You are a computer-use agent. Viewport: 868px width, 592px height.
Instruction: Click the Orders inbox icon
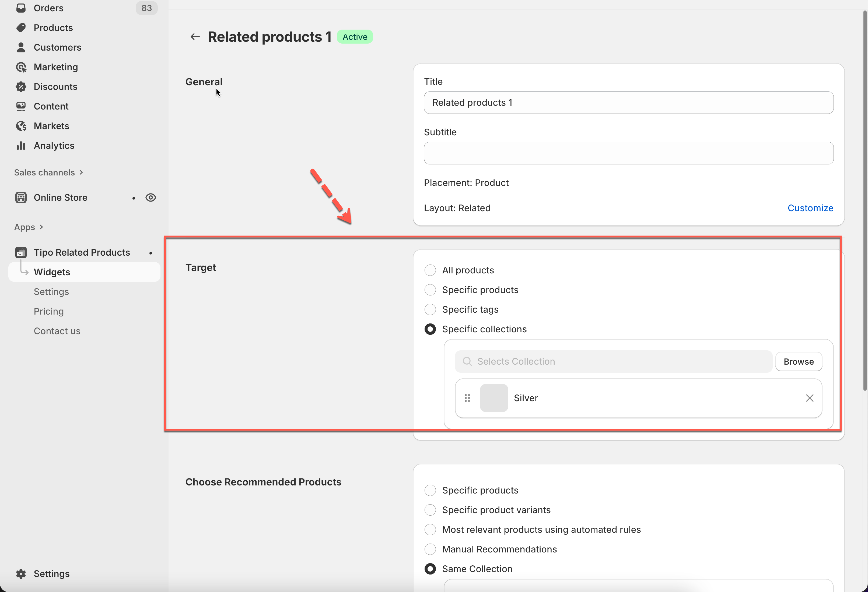point(21,8)
